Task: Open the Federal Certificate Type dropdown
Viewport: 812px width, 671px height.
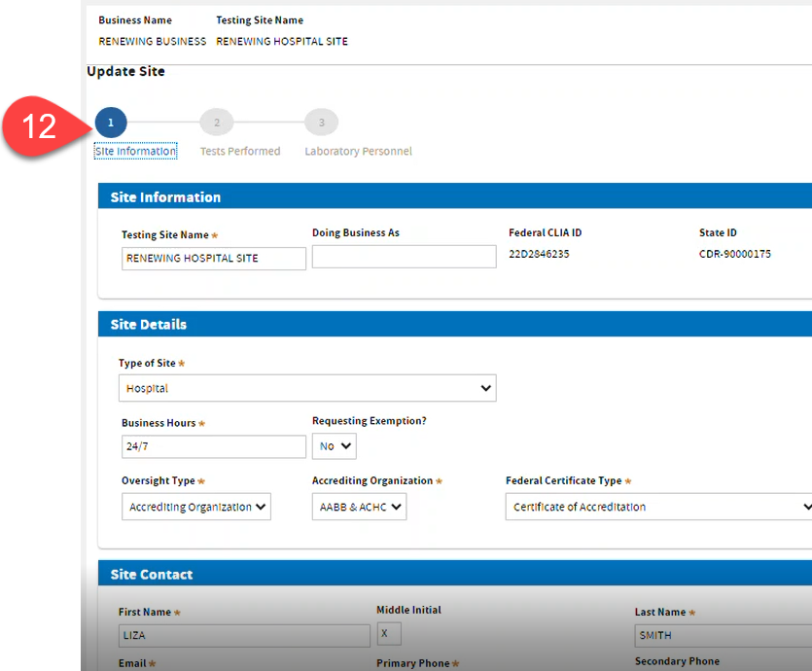Action: [x=658, y=507]
